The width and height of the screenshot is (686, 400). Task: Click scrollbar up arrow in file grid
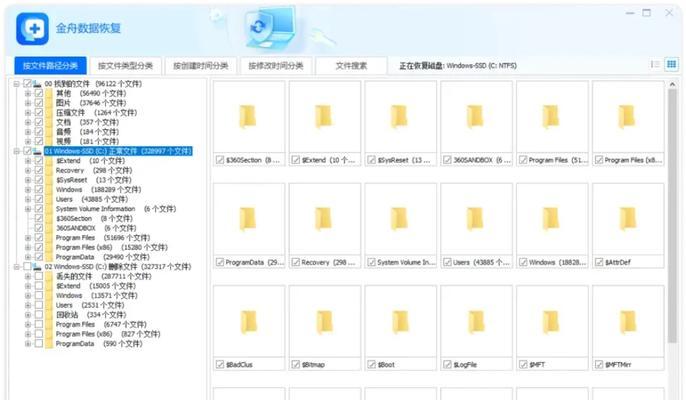[x=672, y=84]
